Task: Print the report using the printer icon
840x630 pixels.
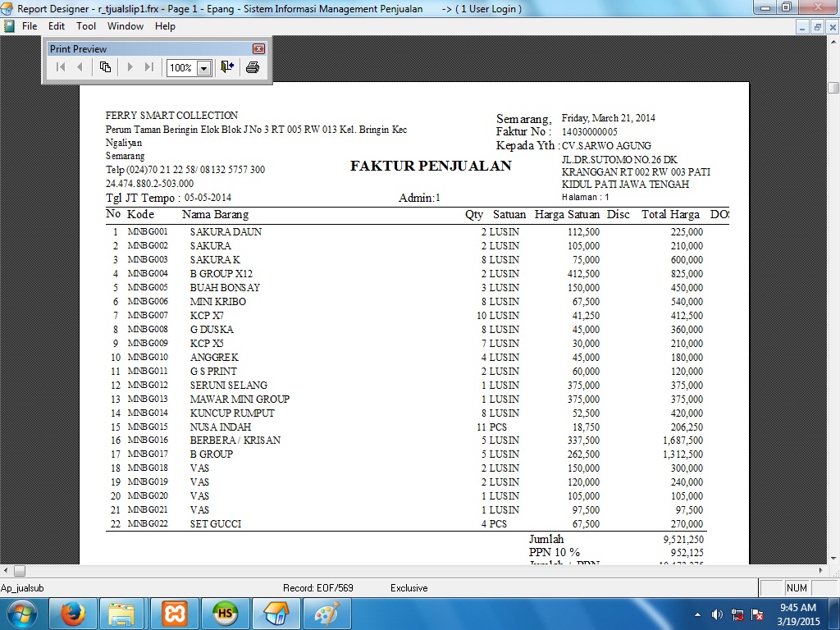Action: point(253,67)
